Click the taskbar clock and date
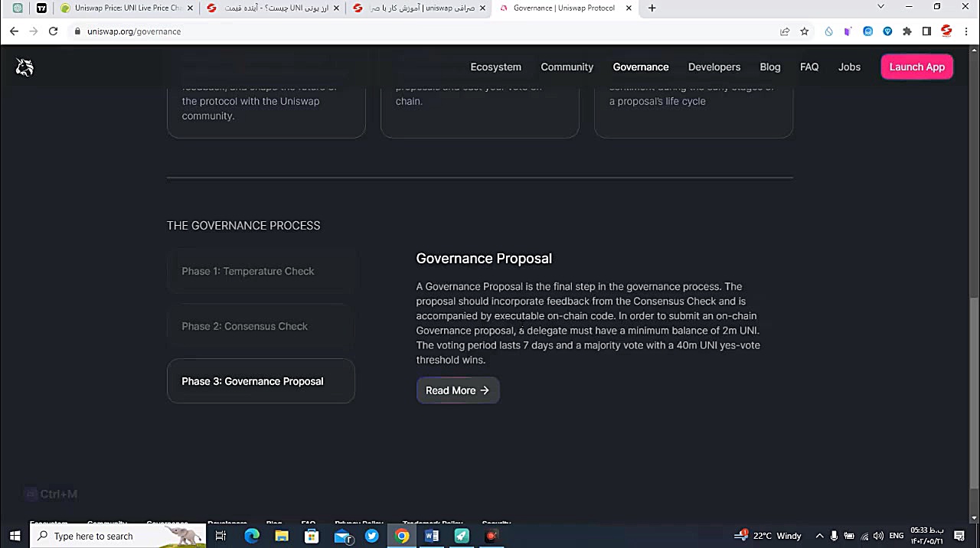 coord(926,536)
